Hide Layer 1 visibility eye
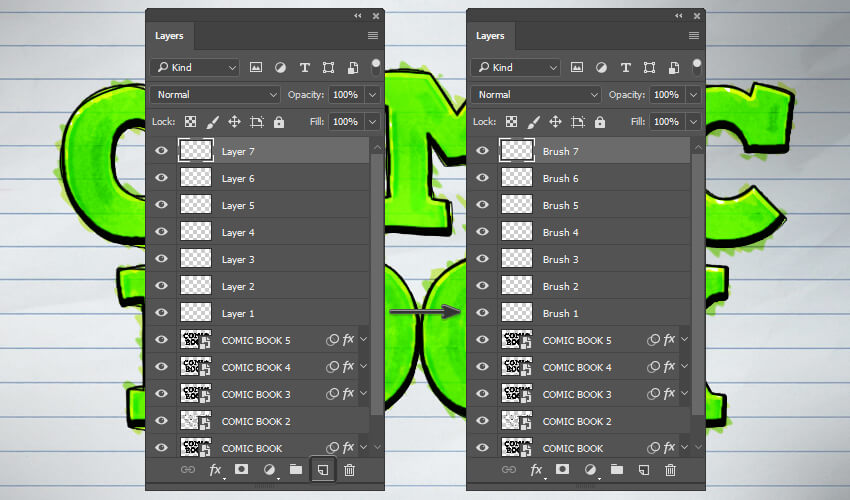 (162, 312)
